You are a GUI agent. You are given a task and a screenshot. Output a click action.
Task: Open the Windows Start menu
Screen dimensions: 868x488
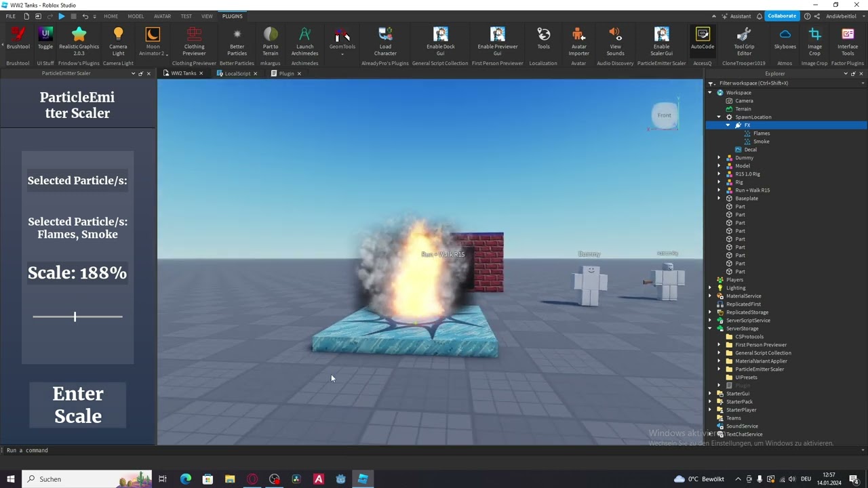(10, 479)
